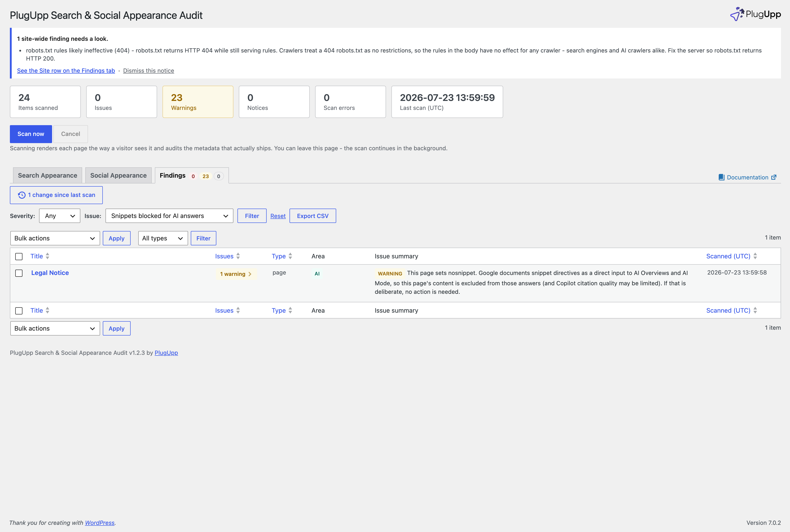Click the 'page' type cell in Legal Notice row
Screen dimensions: 790x532
pyautogui.click(x=279, y=273)
